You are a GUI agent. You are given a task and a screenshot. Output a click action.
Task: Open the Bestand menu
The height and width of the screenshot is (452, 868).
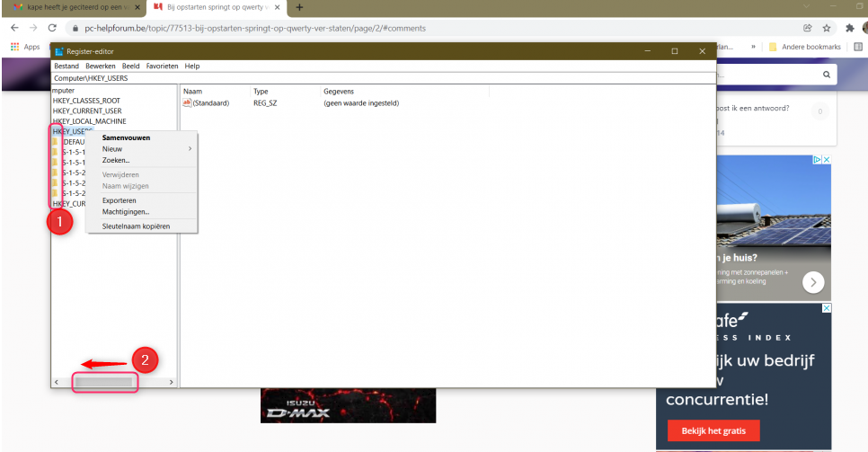[x=66, y=66]
